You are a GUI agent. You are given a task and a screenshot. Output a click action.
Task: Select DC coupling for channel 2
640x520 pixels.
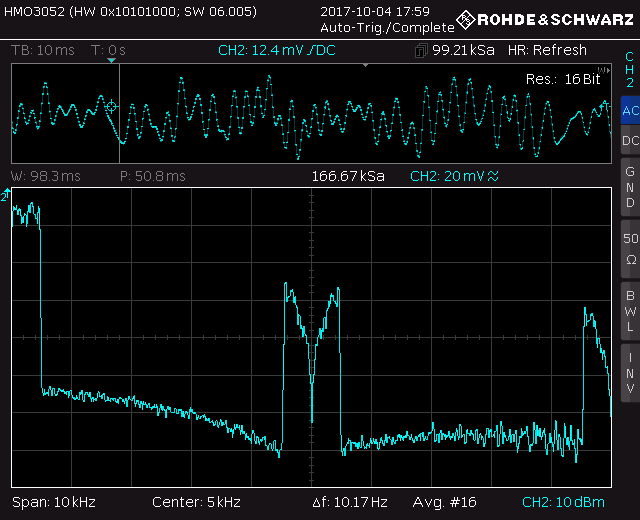(630, 141)
